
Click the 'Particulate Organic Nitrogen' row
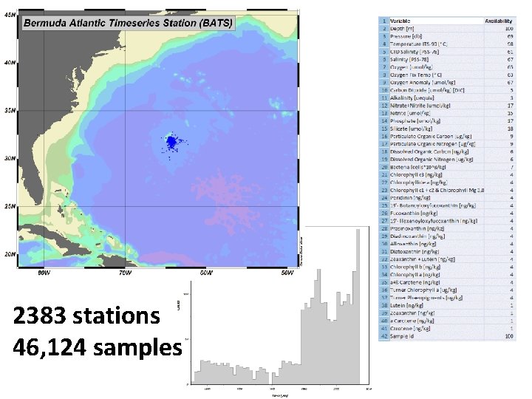pyautogui.click(x=447, y=144)
